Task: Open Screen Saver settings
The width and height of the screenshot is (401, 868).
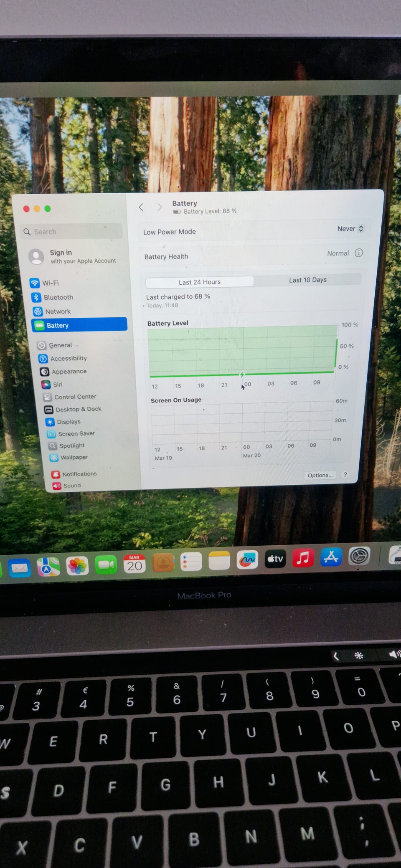Action: point(71,433)
